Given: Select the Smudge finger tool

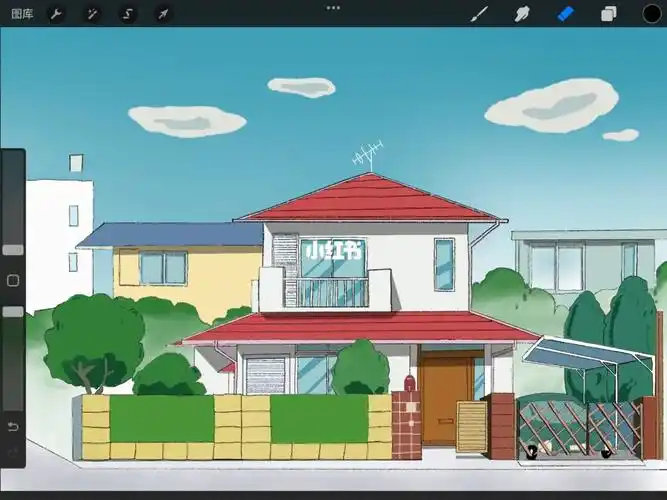Looking at the screenshot, I should (521, 14).
